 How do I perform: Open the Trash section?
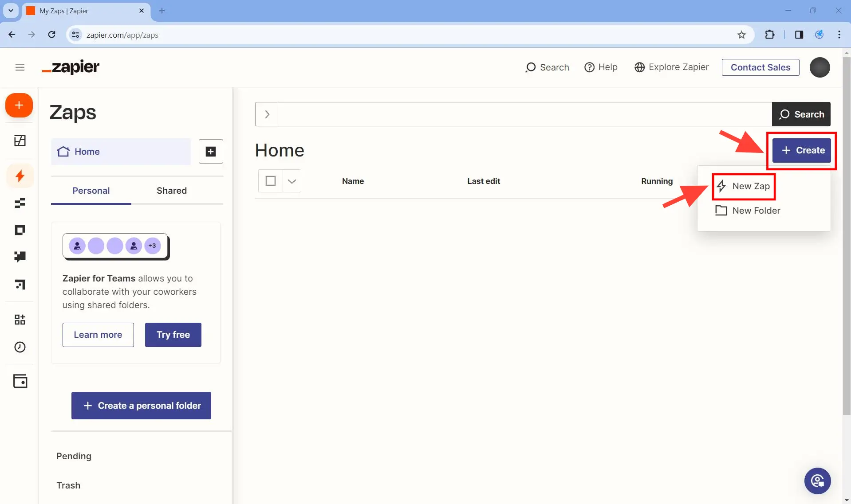(x=68, y=485)
